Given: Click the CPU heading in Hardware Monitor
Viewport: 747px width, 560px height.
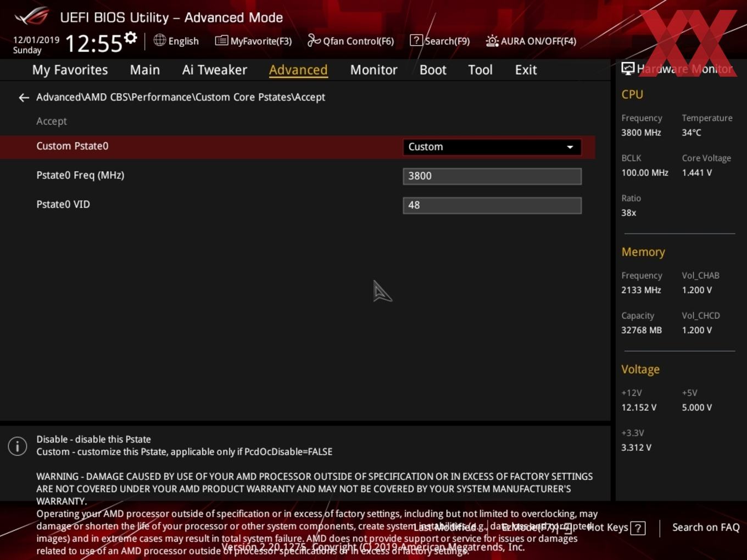Looking at the screenshot, I should [x=632, y=94].
